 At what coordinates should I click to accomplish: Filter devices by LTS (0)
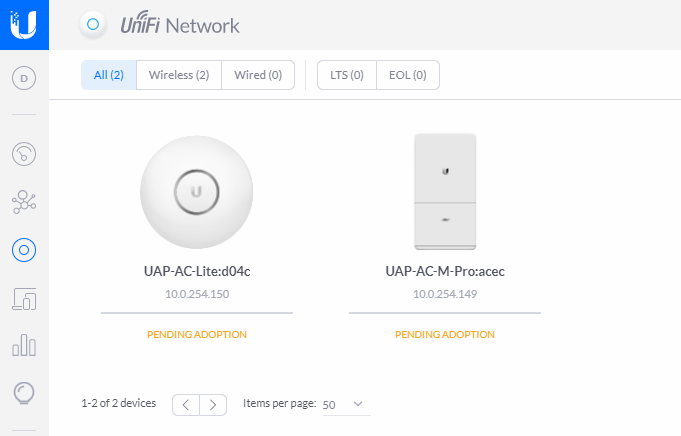[x=347, y=75]
